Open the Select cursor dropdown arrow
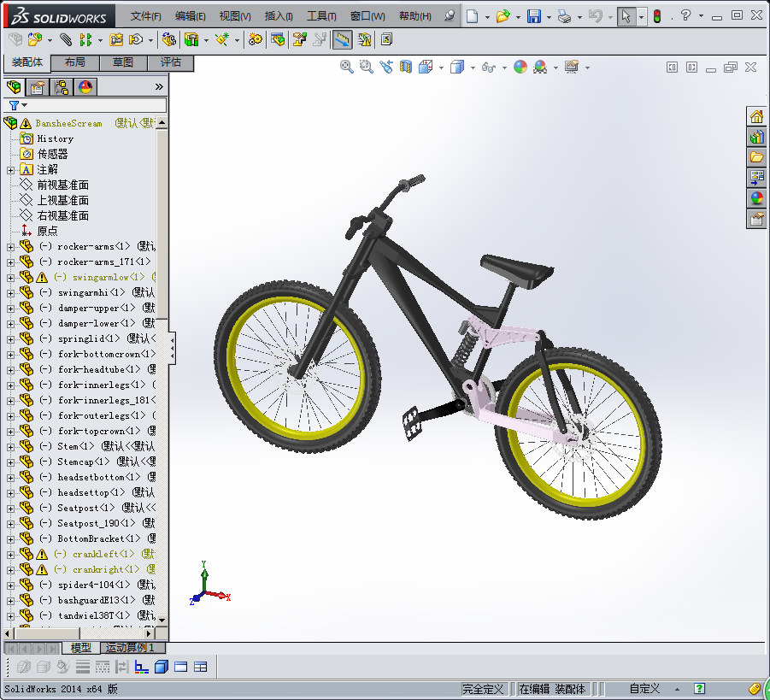 (x=641, y=17)
